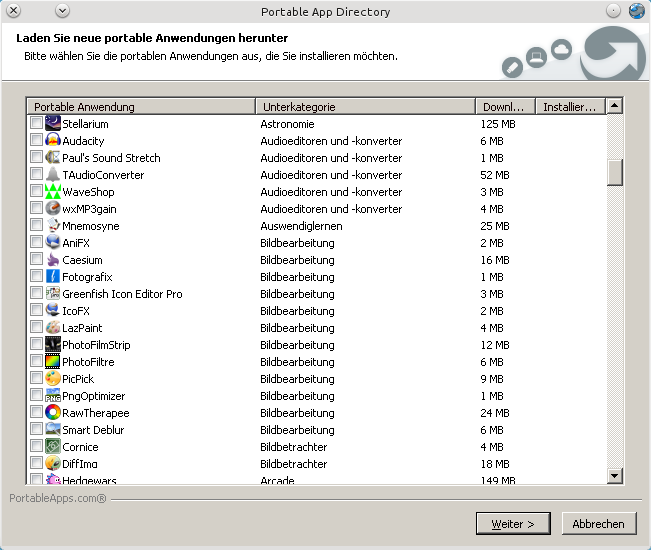Click the Stellarium app icon
The image size is (651, 550).
coord(53,124)
